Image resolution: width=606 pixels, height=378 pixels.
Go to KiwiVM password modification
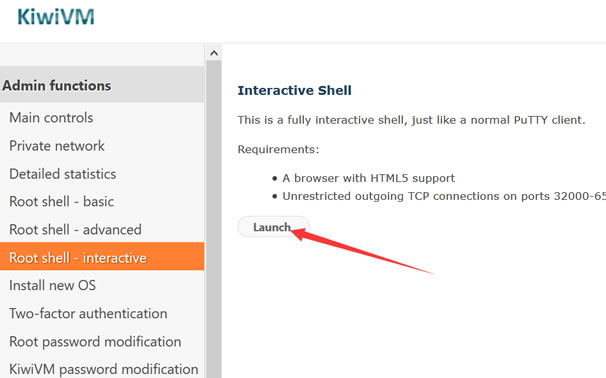point(104,369)
